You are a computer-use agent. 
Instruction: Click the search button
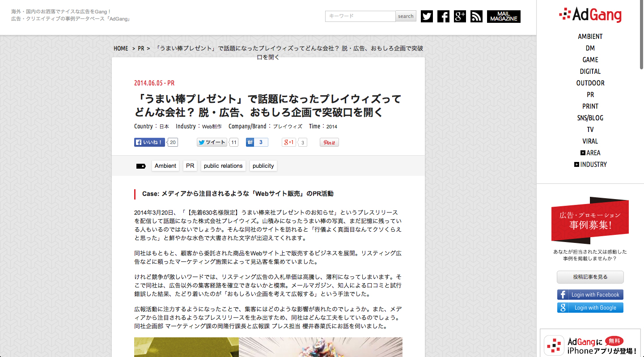405,16
